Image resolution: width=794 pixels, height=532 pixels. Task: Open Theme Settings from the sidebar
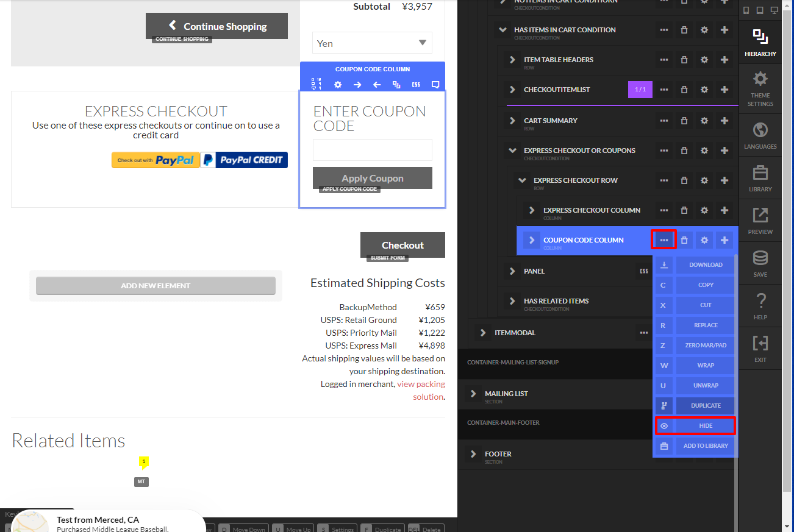(x=760, y=89)
